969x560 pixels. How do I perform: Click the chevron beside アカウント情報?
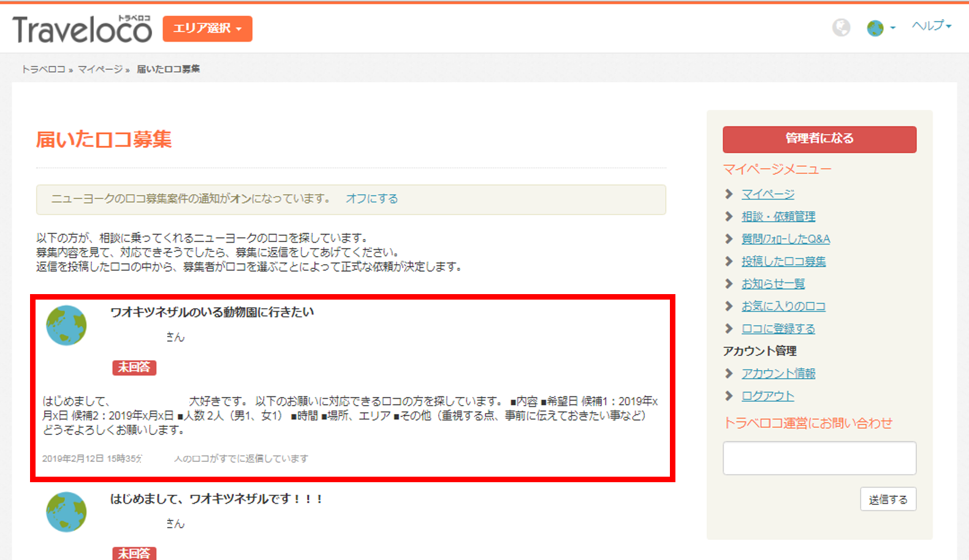[x=729, y=373]
